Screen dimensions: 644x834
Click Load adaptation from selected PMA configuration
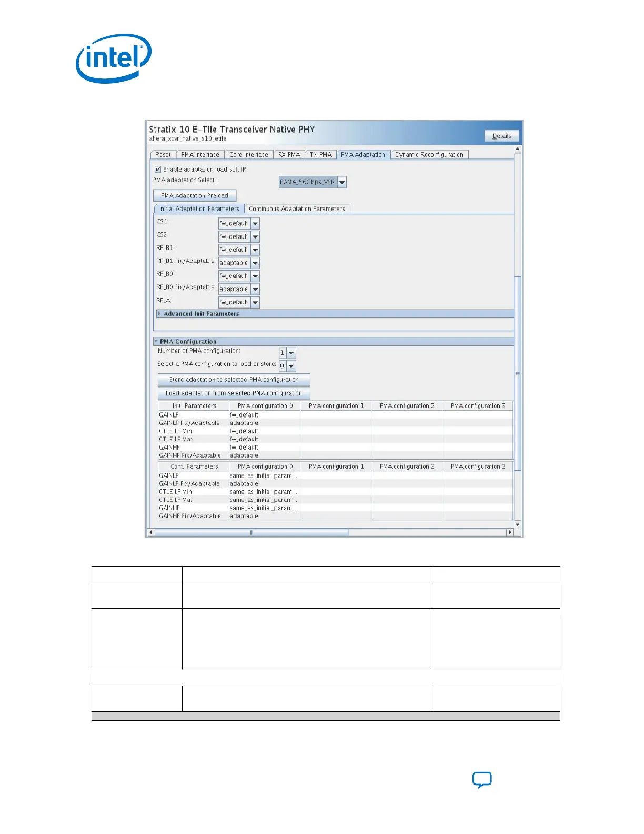[234, 393]
